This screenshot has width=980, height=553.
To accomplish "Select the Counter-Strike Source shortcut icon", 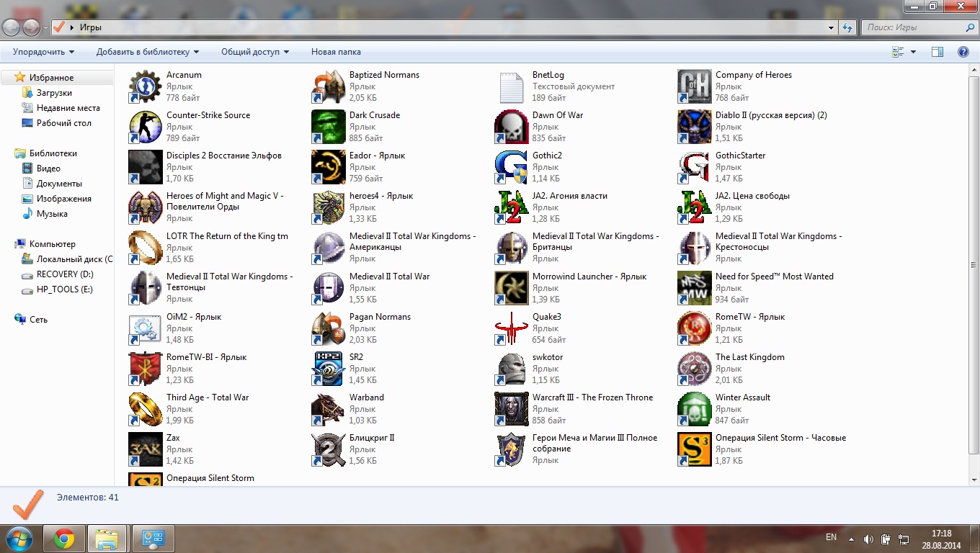I will point(146,127).
